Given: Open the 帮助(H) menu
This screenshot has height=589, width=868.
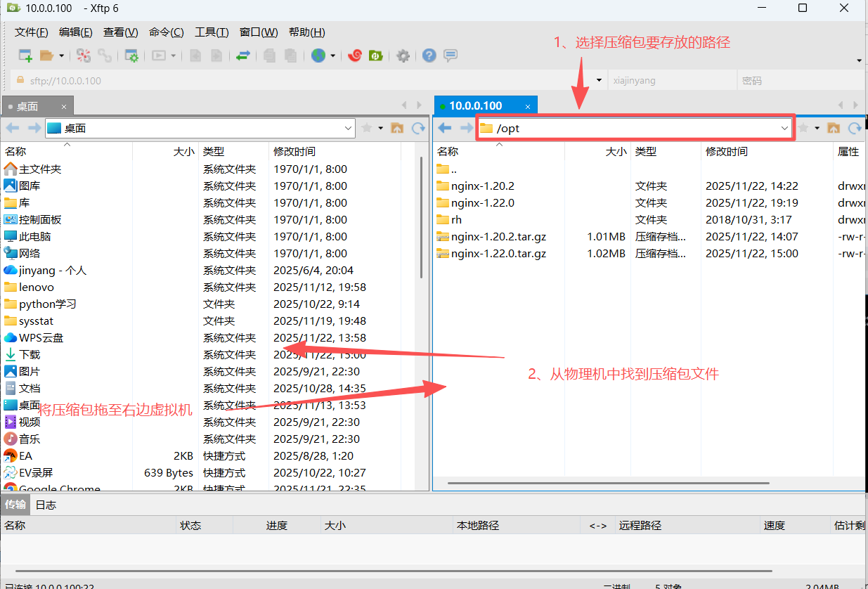Looking at the screenshot, I should (x=306, y=32).
